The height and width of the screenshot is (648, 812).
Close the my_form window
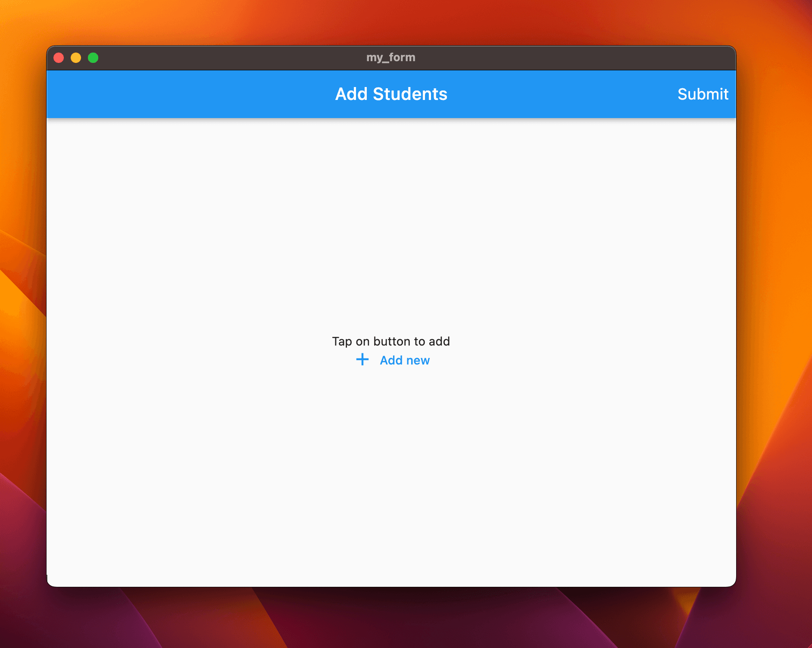tap(59, 58)
